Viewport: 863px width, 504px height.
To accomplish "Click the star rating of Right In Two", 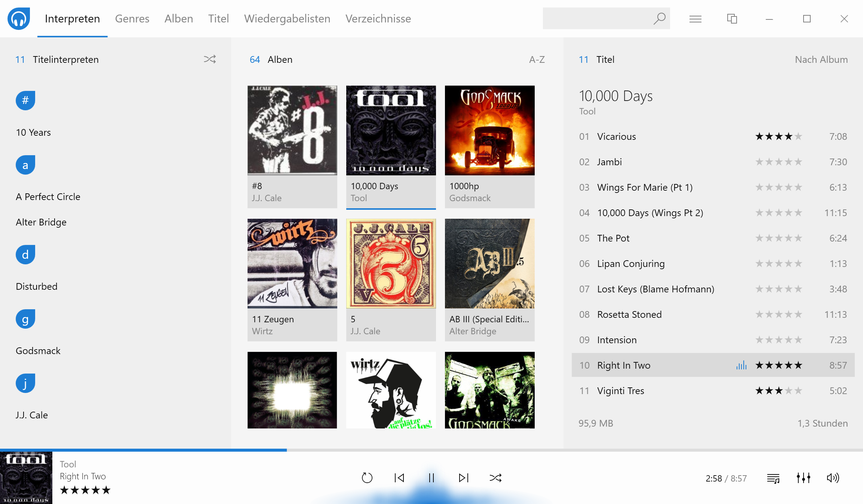I will 778,365.
